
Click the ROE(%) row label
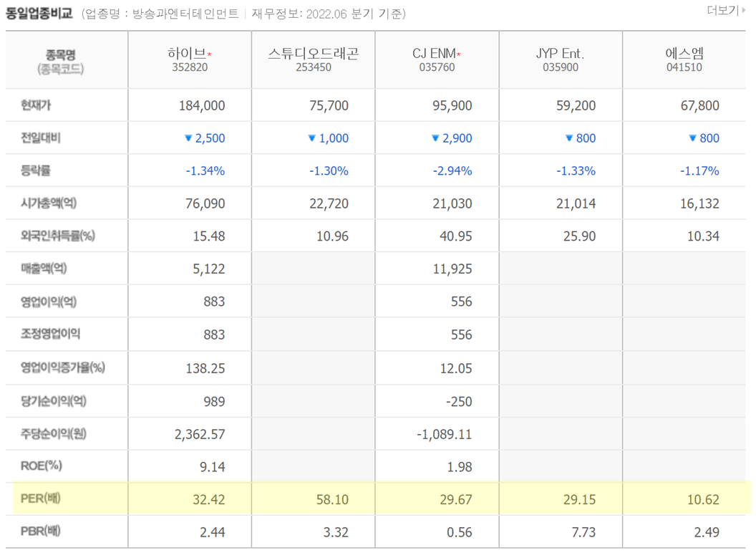(42, 466)
